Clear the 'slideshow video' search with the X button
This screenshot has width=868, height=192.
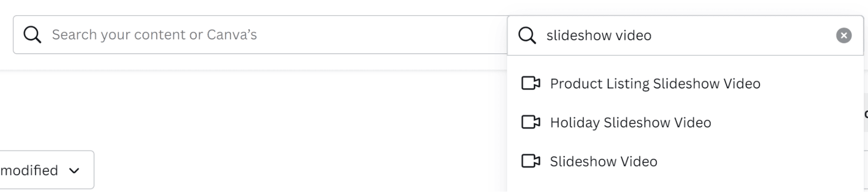click(x=844, y=36)
